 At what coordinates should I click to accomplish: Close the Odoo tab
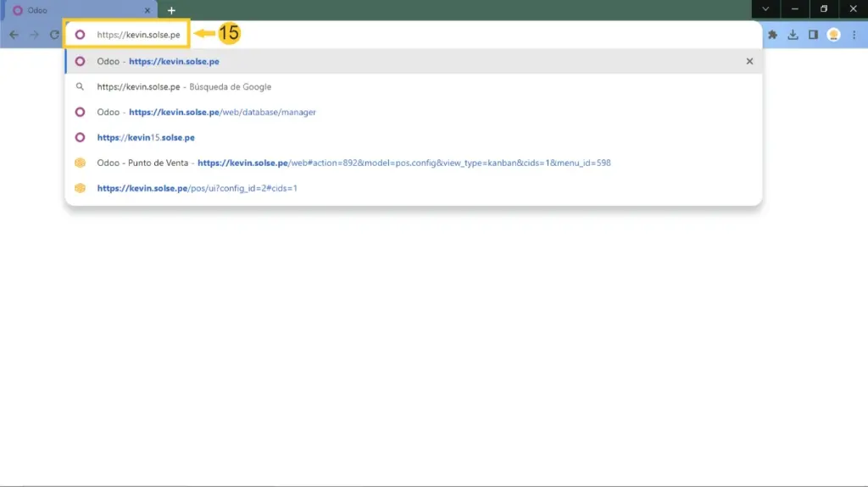tap(147, 10)
